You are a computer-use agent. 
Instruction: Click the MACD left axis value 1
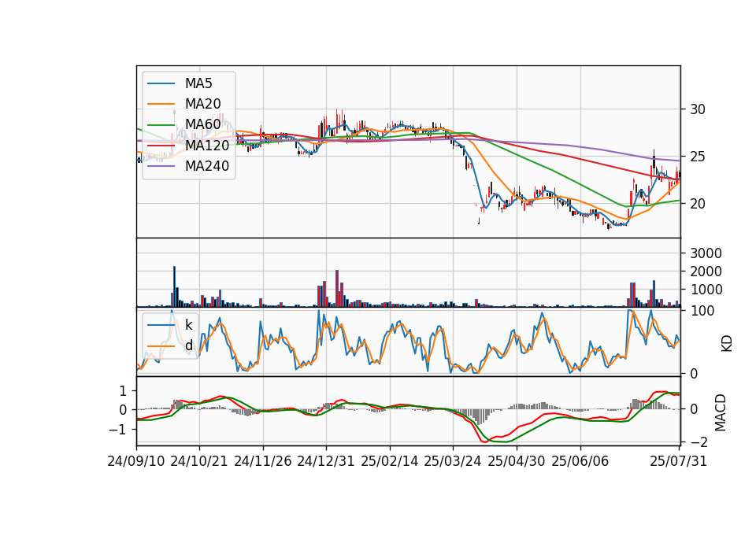(x=123, y=391)
